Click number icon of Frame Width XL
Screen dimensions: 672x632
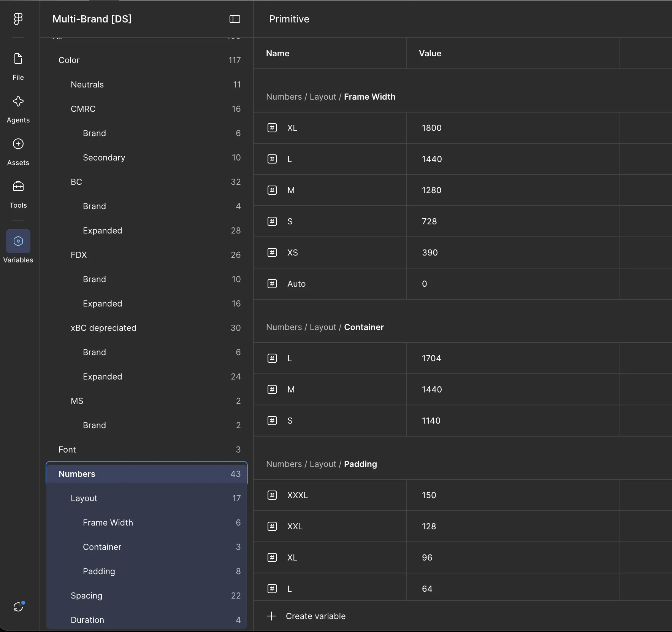(x=272, y=128)
